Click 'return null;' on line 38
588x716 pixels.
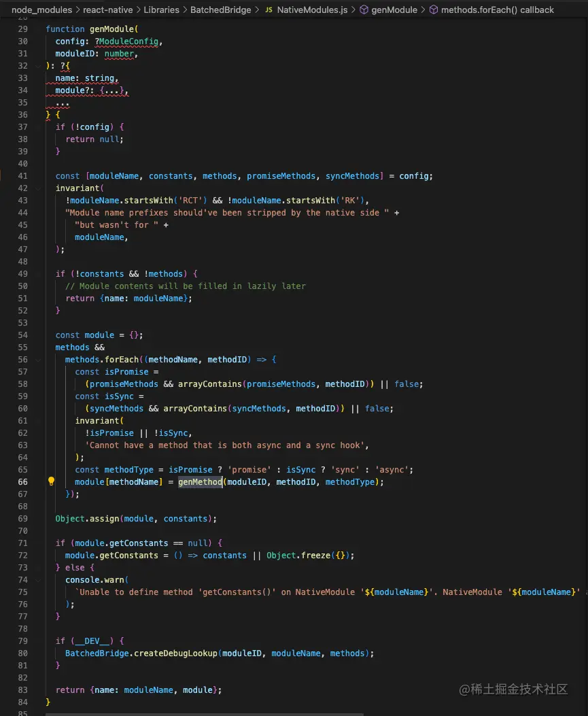(94, 139)
